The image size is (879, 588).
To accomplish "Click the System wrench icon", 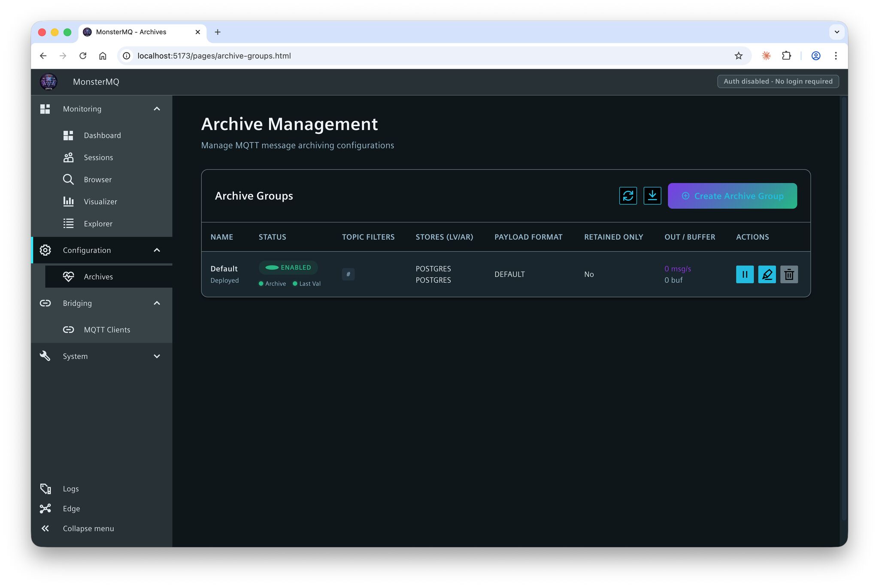I will (x=45, y=356).
